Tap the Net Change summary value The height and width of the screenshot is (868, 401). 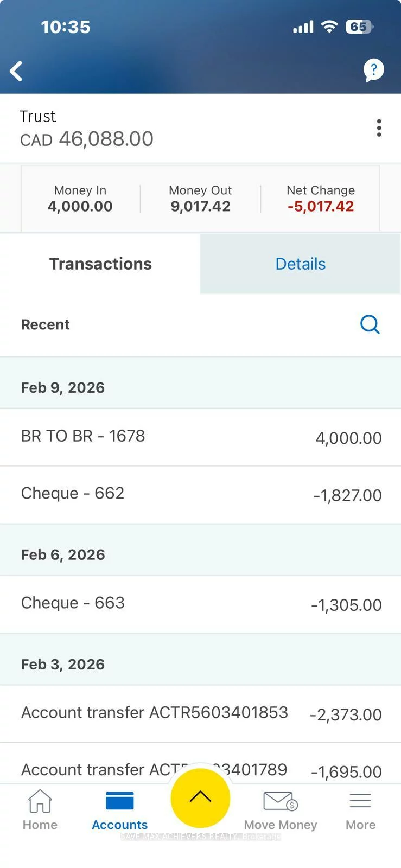click(x=320, y=206)
